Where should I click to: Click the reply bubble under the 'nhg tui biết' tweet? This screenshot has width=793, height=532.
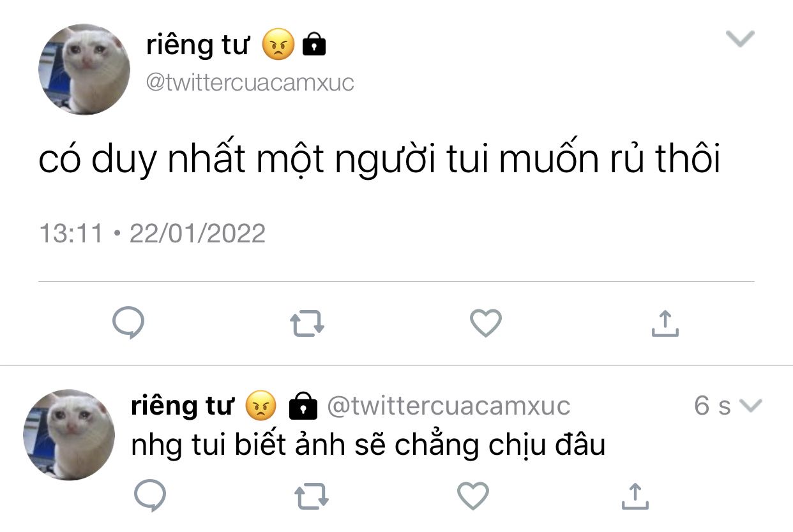coord(151,496)
